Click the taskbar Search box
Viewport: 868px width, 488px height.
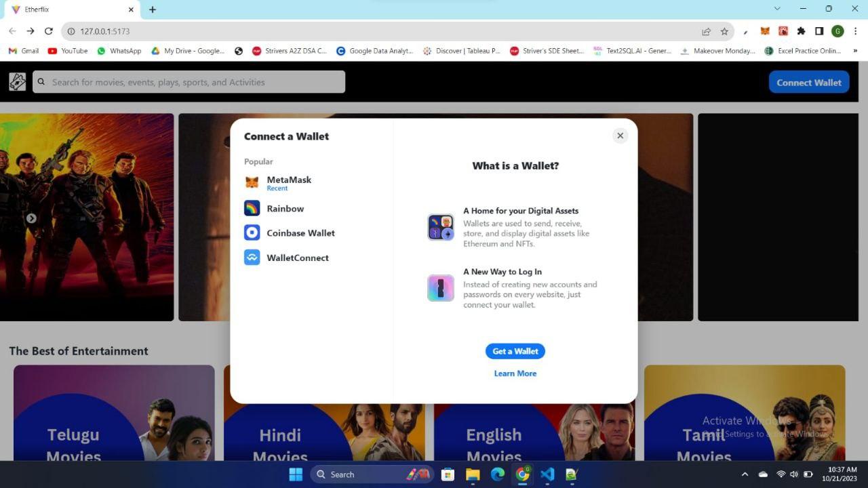click(x=372, y=474)
